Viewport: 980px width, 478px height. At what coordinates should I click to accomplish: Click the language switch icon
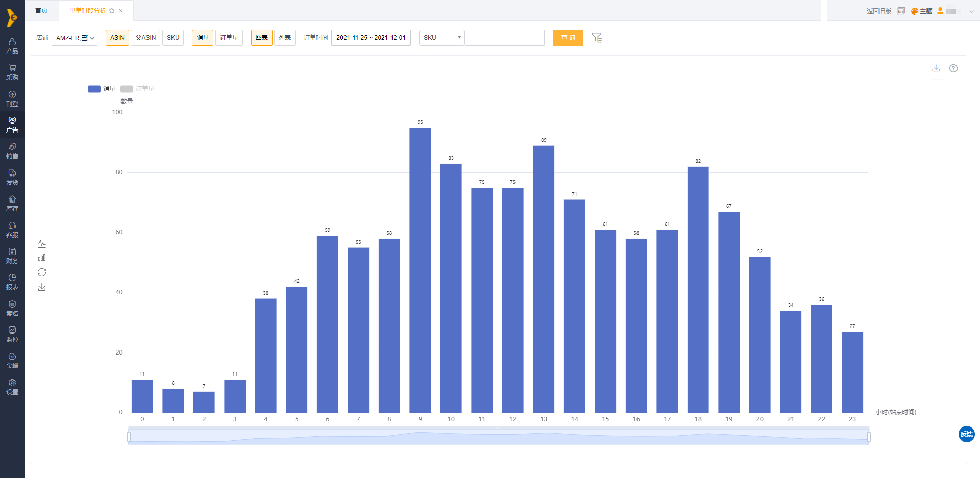coord(901,11)
